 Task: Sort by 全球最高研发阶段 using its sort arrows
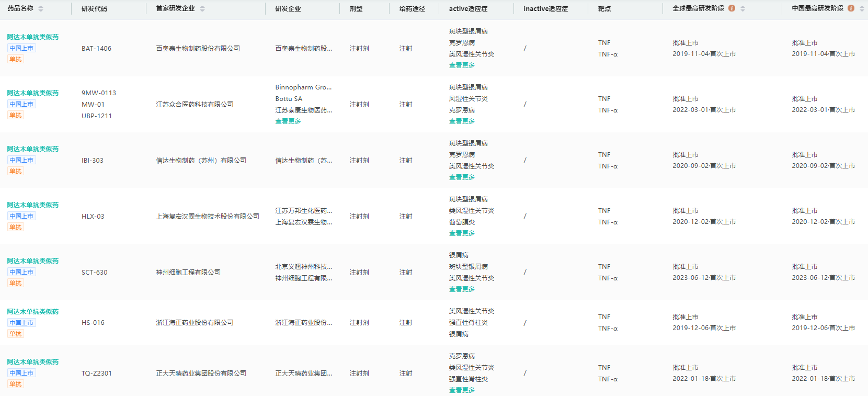pyautogui.click(x=743, y=8)
